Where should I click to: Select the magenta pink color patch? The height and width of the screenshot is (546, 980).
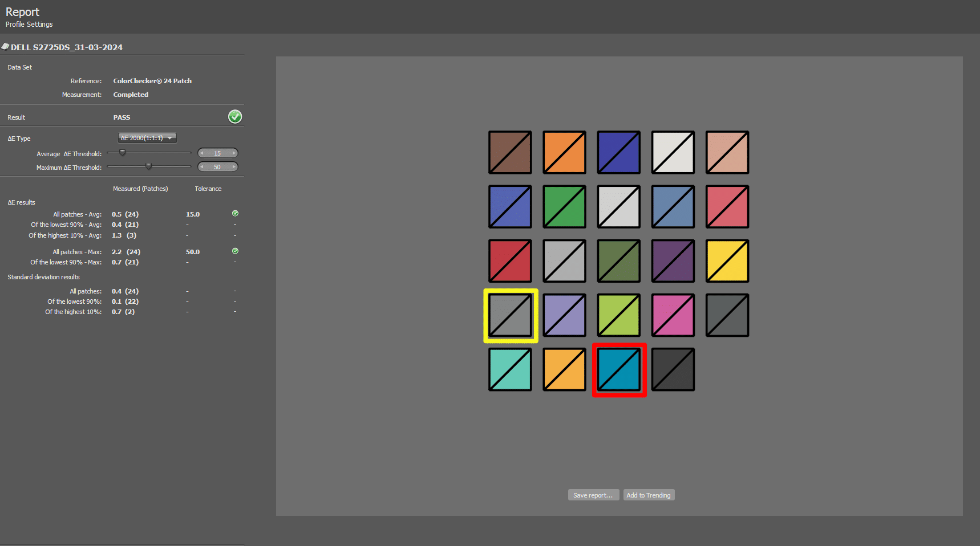tap(673, 315)
